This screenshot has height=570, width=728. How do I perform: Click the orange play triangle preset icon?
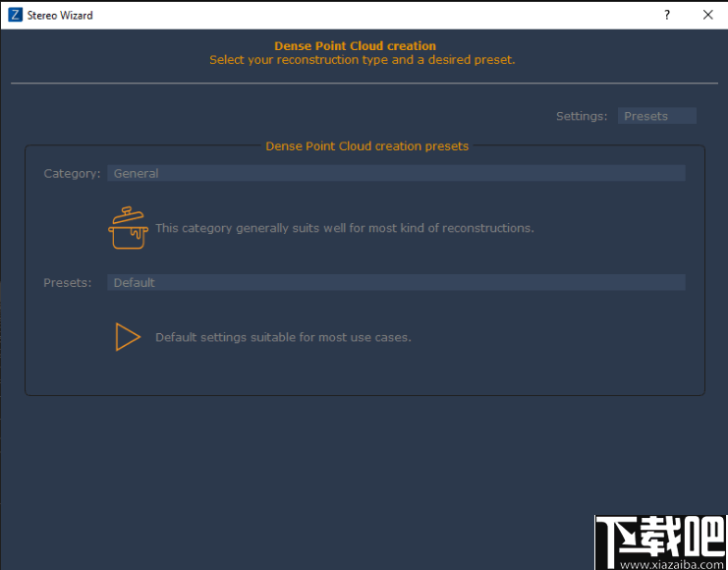point(128,337)
